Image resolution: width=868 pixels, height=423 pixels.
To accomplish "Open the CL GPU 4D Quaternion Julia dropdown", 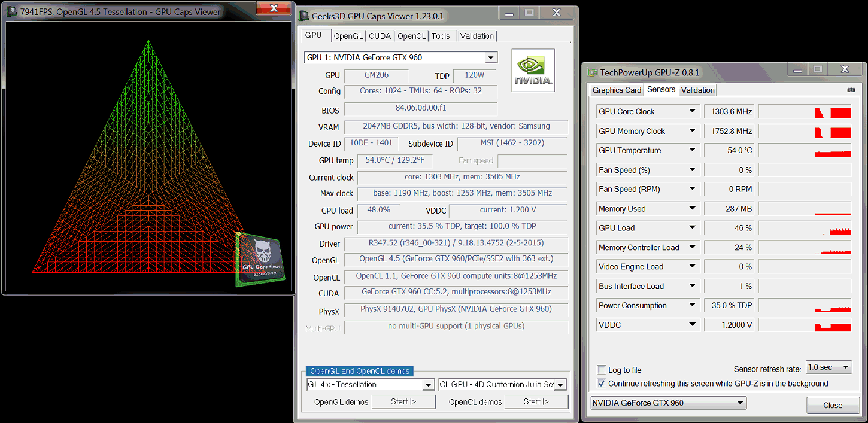I will (560, 385).
